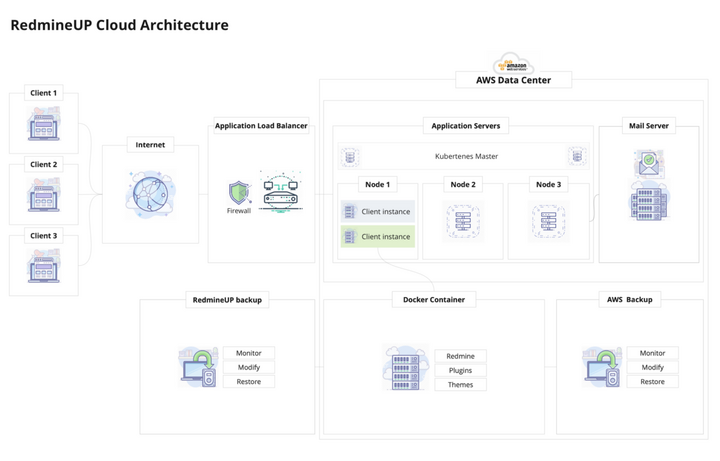The height and width of the screenshot is (461, 720).
Task: Click the Monitor label under RedmineUP backup
Action: coord(249,353)
